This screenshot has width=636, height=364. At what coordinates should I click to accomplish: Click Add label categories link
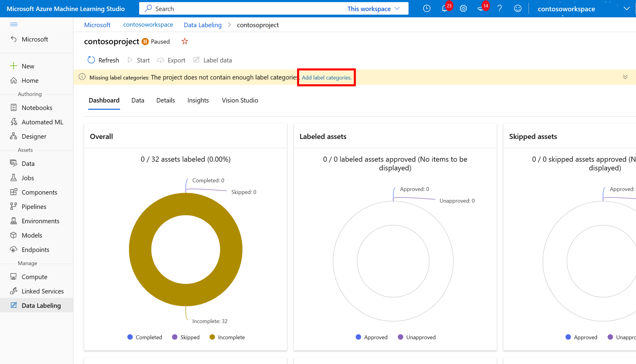[327, 78]
